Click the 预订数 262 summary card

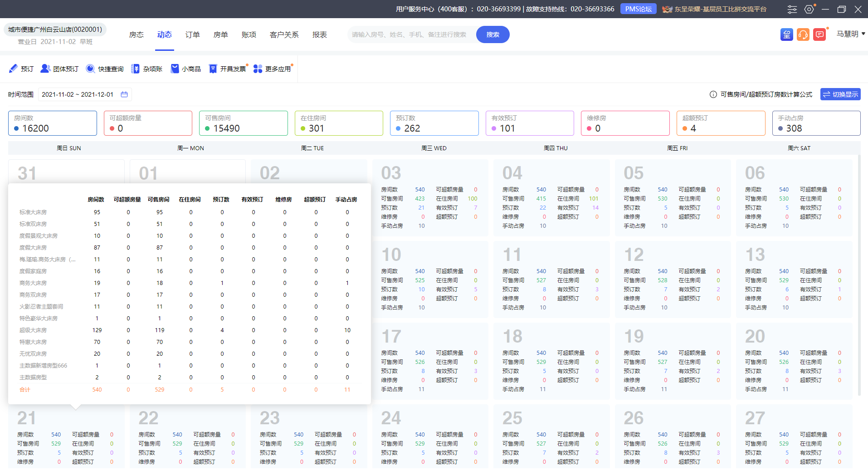(x=434, y=123)
